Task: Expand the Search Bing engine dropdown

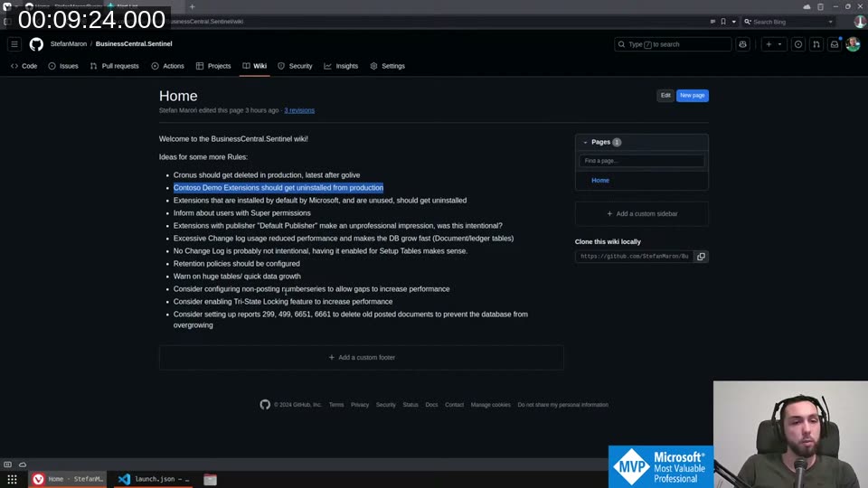Action: (x=830, y=22)
